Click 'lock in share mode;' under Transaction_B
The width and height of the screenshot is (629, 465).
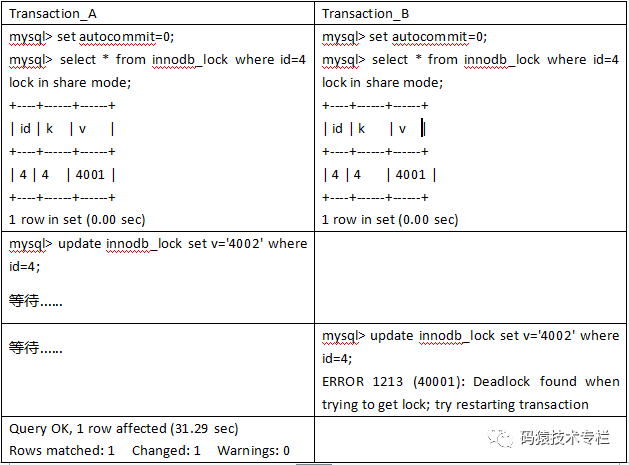(x=382, y=83)
